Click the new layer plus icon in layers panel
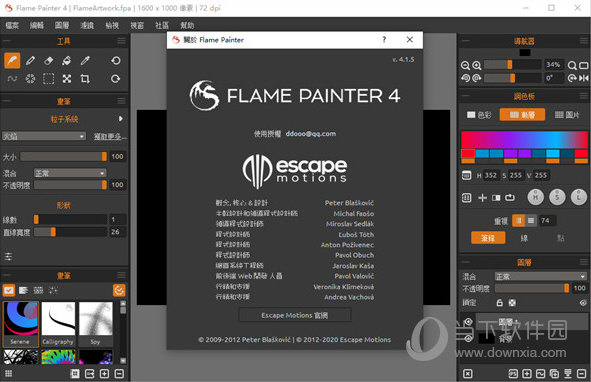This screenshot has width=591, height=382. (527, 374)
